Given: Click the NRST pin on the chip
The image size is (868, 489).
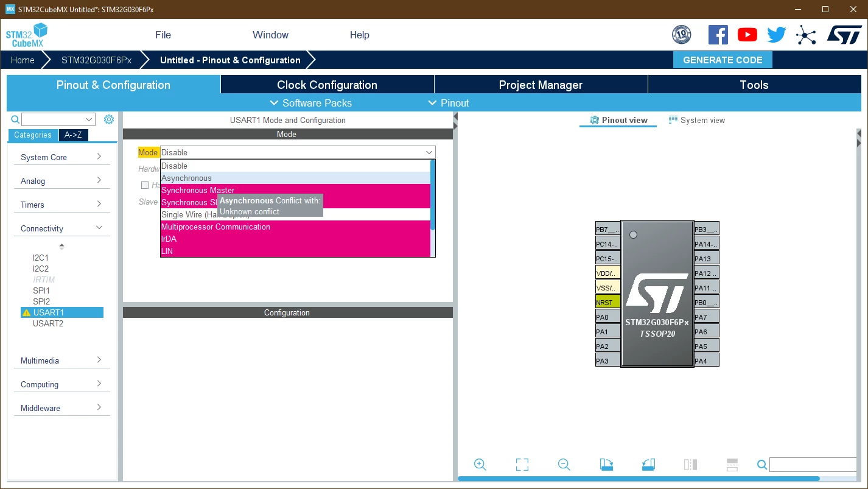Looking at the screenshot, I should (x=608, y=302).
